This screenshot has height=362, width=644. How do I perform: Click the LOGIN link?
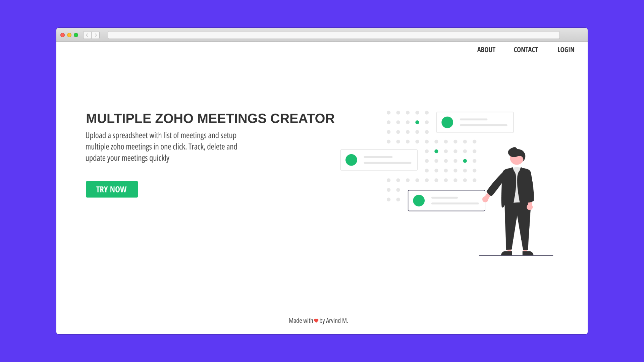pyautogui.click(x=566, y=50)
